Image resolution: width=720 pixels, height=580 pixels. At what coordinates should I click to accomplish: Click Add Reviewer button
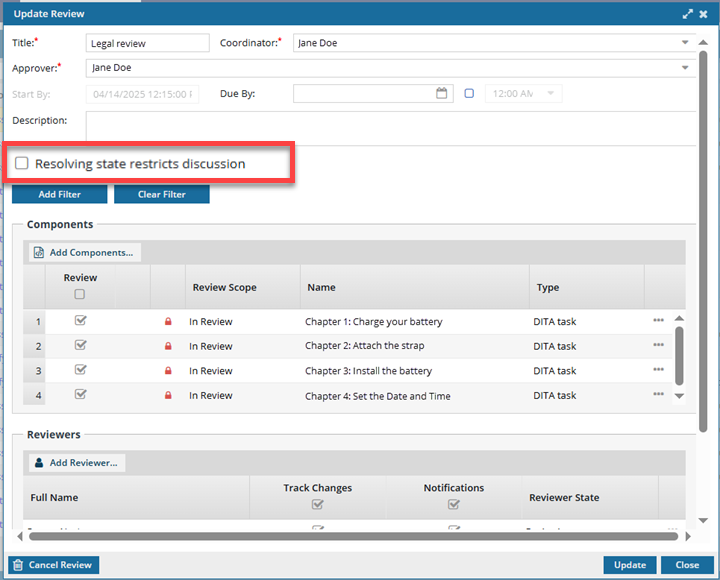click(77, 462)
